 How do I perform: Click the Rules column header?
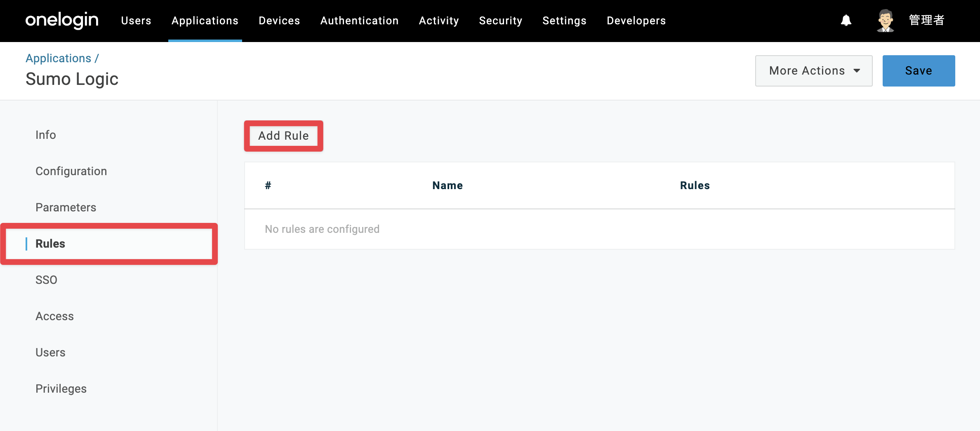(x=695, y=185)
